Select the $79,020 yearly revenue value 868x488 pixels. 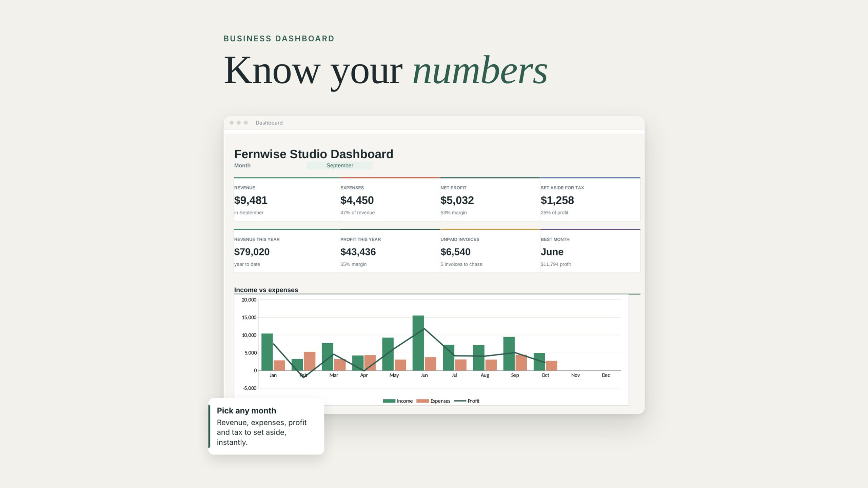click(x=252, y=252)
